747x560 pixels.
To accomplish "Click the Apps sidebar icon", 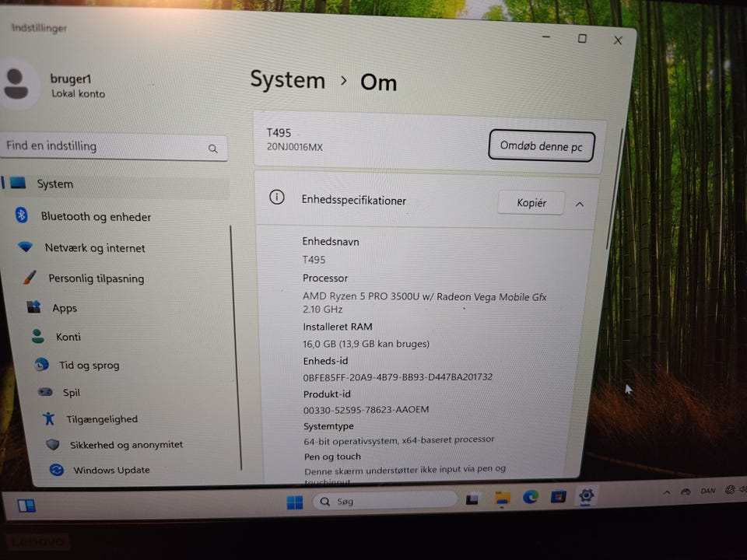I will point(33,306).
